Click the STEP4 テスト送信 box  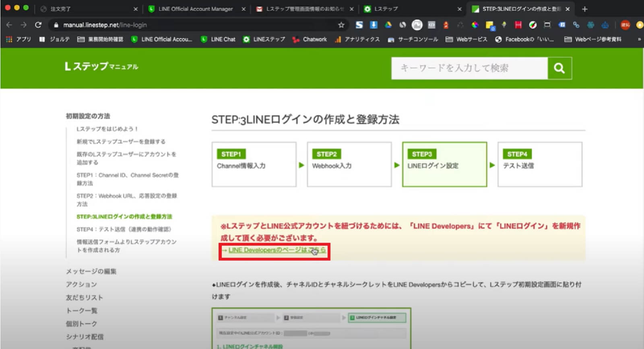(x=540, y=164)
